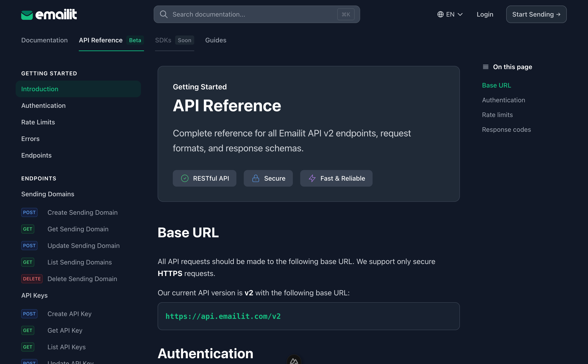Expand the Sending Domains endpoint group
Image resolution: width=588 pixels, height=364 pixels.
[x=48, y=194]
